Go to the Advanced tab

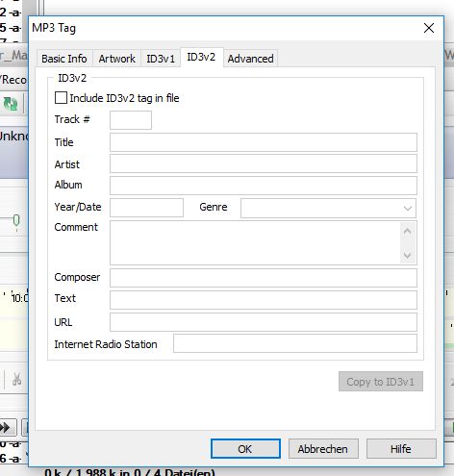(x=250, y=59)
